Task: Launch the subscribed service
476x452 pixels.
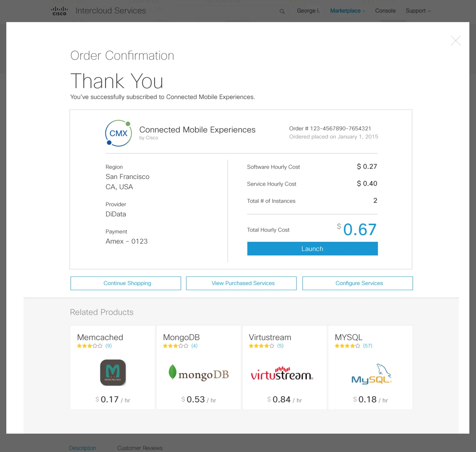Action: [x=312, y=249]
